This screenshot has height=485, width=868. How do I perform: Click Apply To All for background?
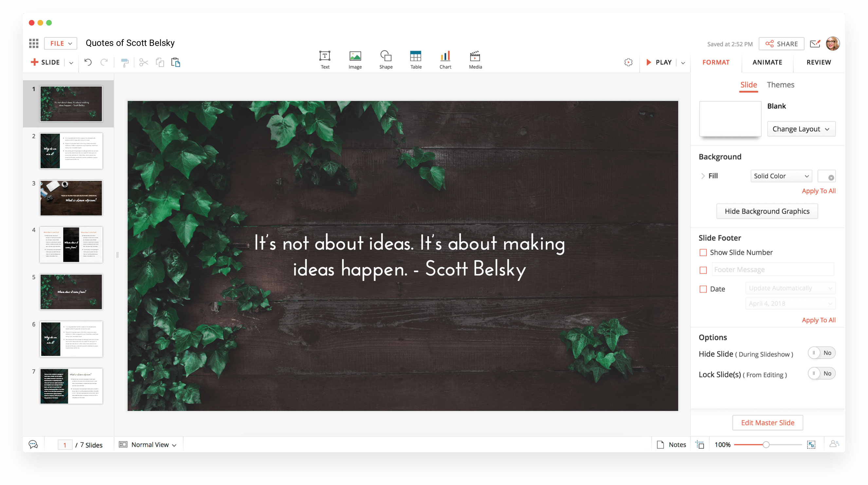(x=819, y=191)
